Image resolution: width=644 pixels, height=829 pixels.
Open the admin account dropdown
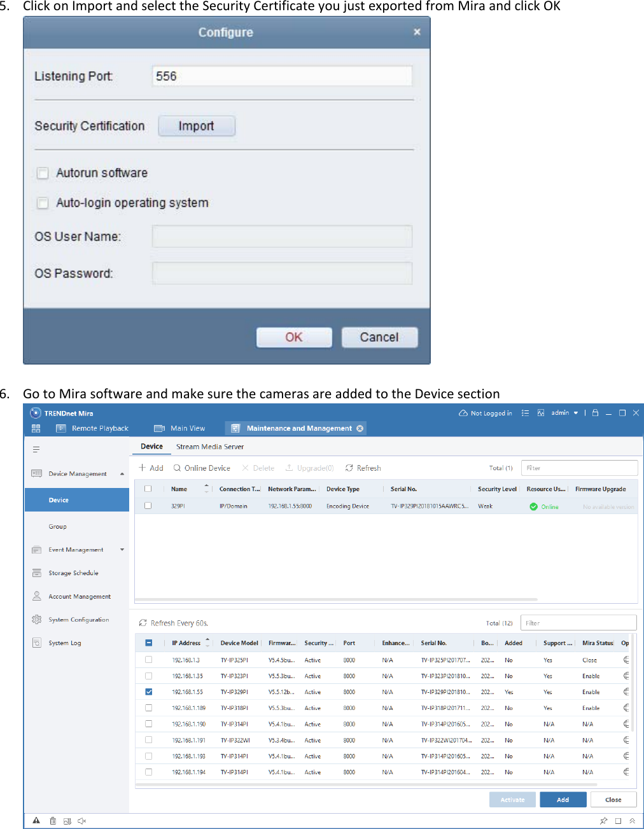[x=564, y=412]
